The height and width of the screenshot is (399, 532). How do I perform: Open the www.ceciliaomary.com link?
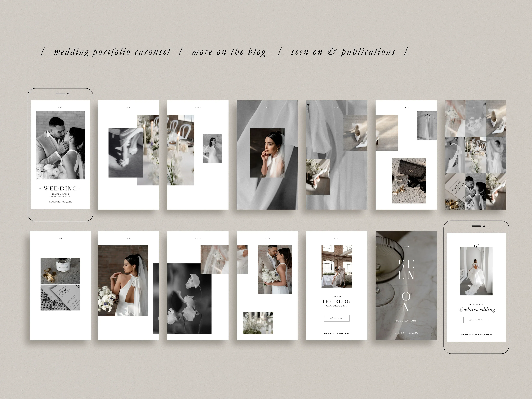(337, 333)
